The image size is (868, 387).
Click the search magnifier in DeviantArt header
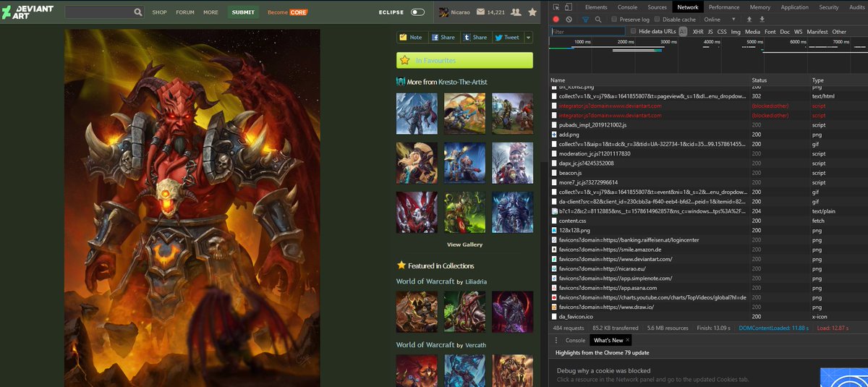coord(138,12)
